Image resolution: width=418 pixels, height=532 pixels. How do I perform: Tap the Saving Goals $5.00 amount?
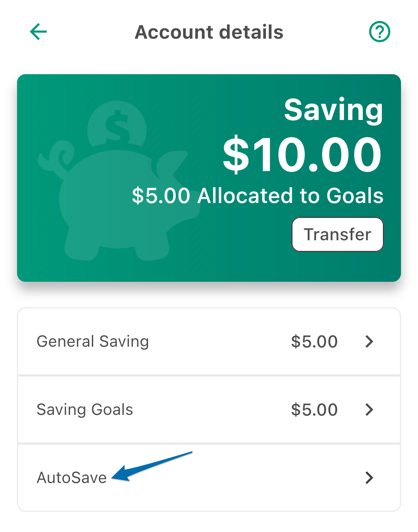[x=314, y=410]
